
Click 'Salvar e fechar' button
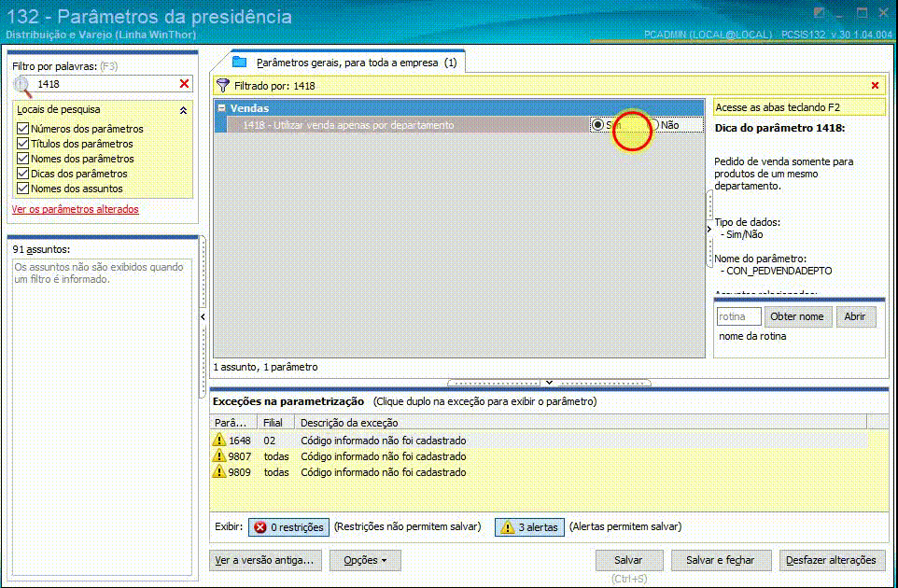(x=720, y=561)
